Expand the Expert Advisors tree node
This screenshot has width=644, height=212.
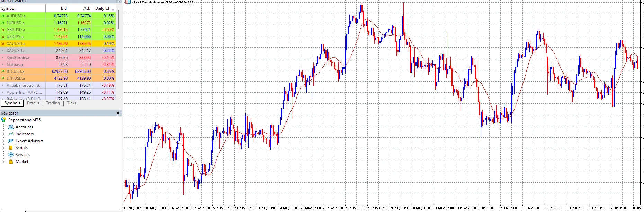pos(3,141)
